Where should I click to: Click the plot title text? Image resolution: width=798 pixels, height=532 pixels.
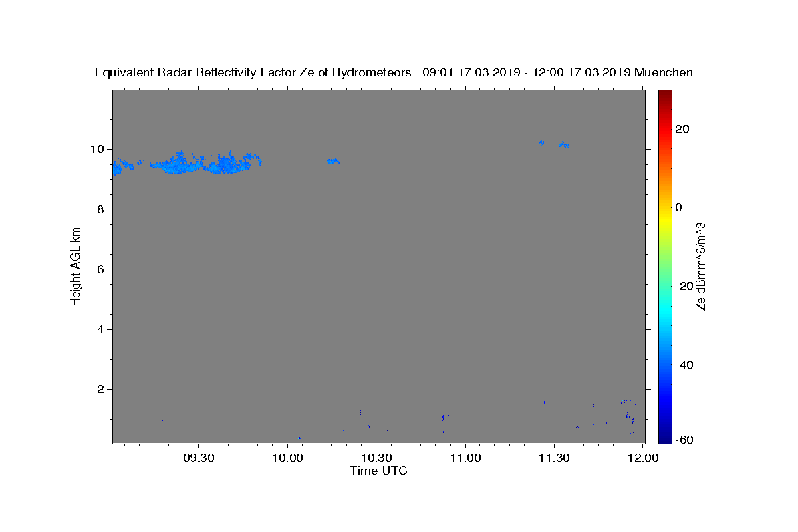[x=394, y=72]
